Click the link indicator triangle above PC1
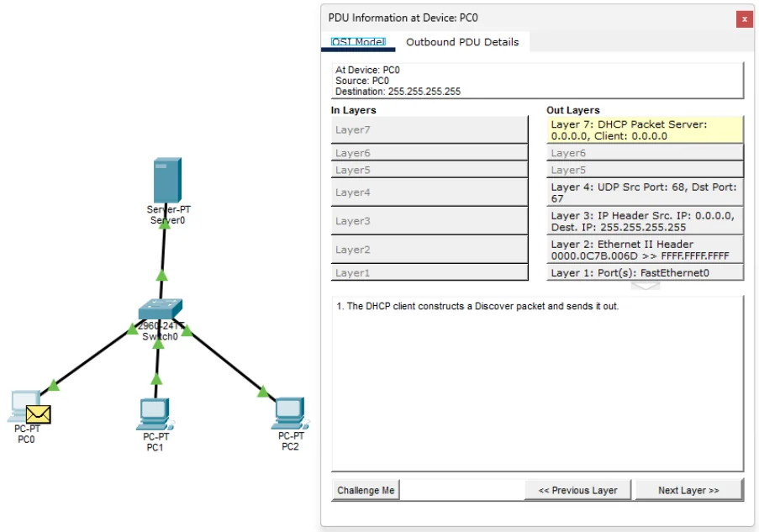The width and height of the screenshot is (759, 532). coord(156,378)
